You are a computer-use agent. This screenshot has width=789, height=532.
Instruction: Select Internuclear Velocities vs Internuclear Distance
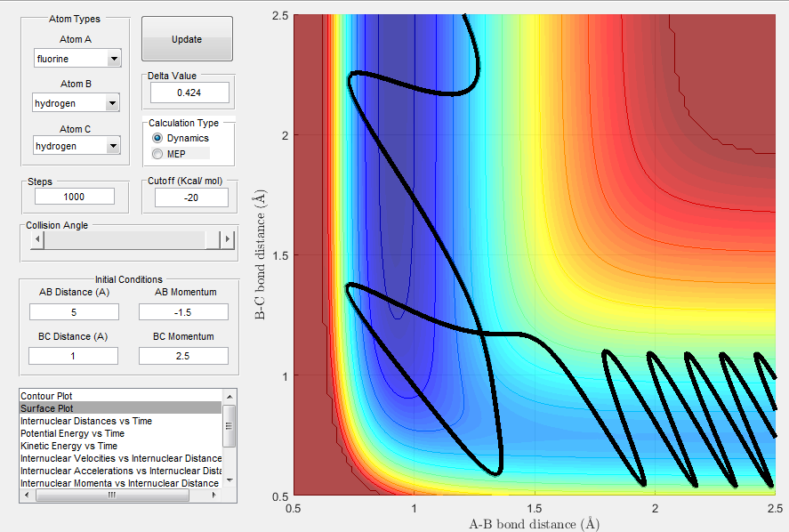121,458
